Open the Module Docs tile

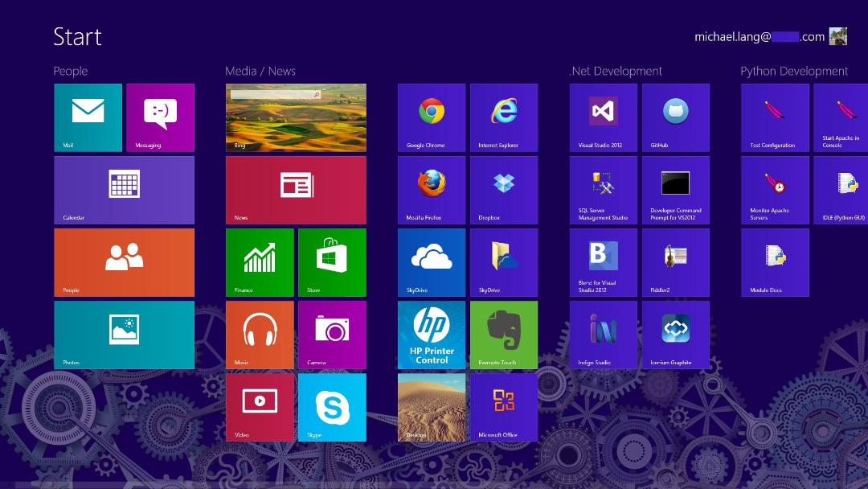click(775, 262)
